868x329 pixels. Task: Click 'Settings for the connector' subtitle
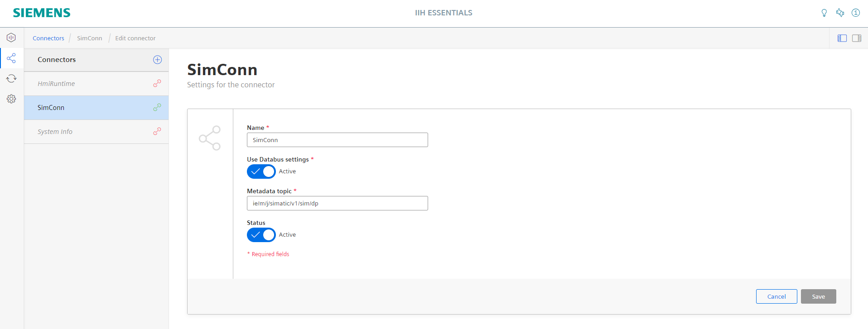pyautogui.click(x=231, y=85)
